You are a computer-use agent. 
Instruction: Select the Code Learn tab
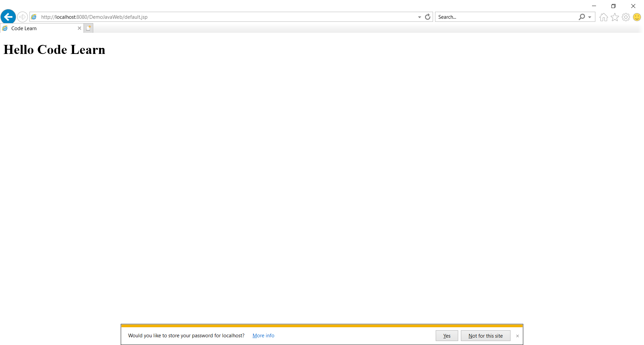[x=37, y=28]
